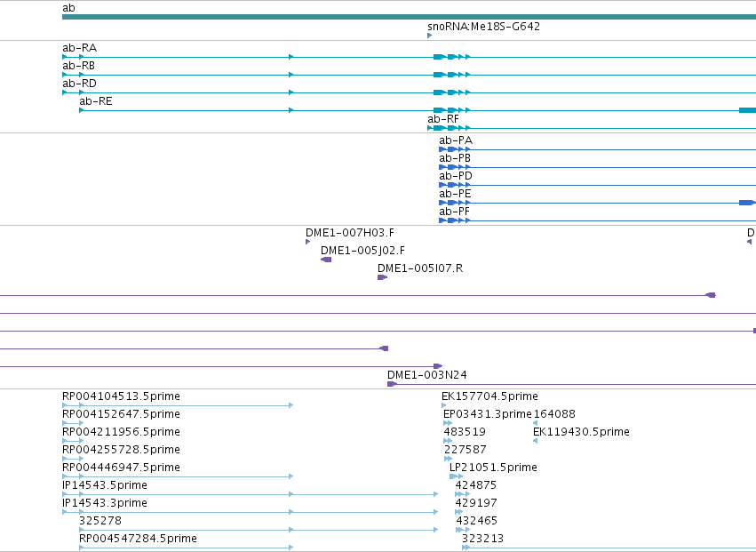Click the DME1-003N24 purple start glyph

tap(392, 384)
